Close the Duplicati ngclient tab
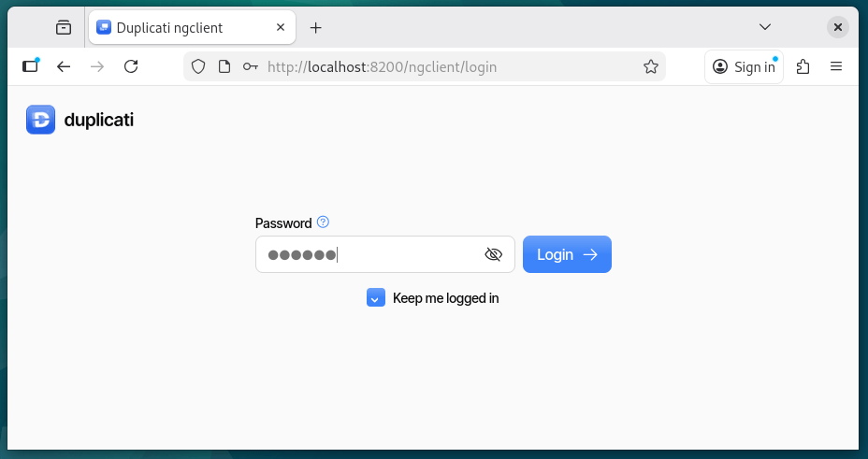This screenshot has height=459, width=868. 281,28
